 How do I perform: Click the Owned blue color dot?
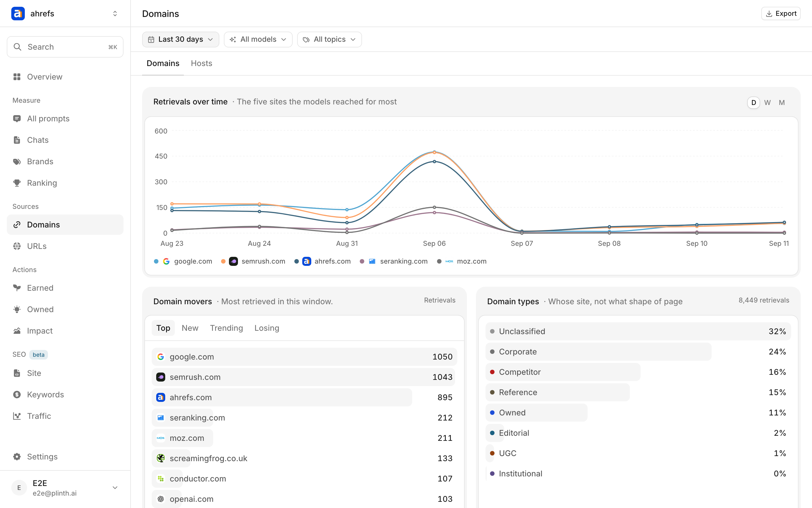(x=492, y=413)
